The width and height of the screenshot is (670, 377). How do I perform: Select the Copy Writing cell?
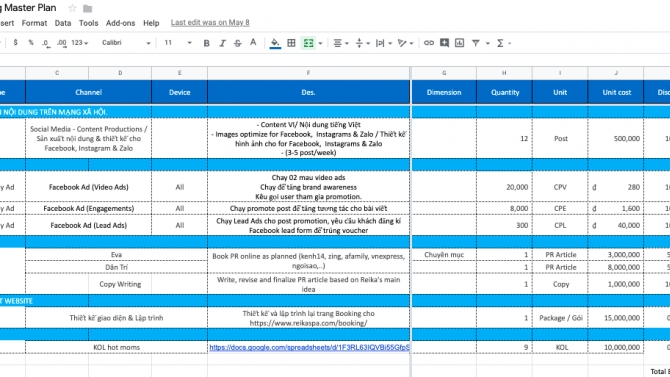120,284
